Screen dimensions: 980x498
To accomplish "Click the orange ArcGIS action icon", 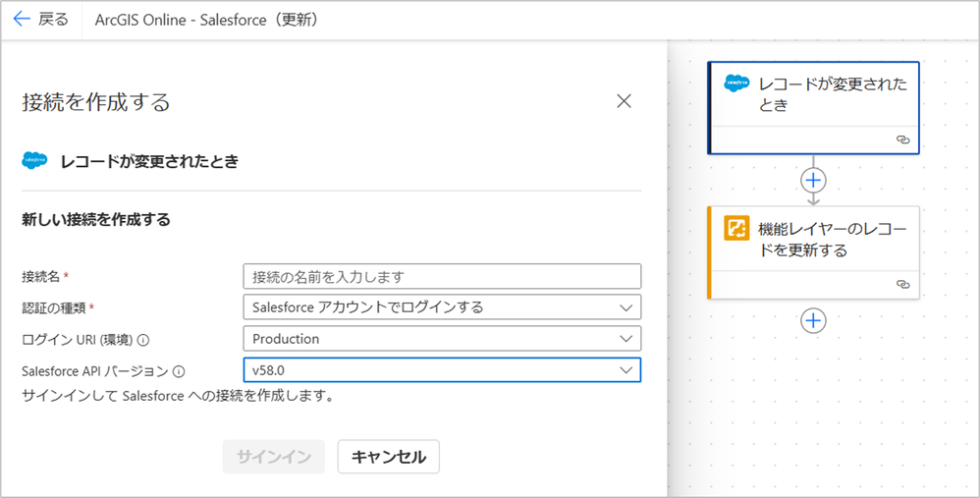I will (736, 228).
